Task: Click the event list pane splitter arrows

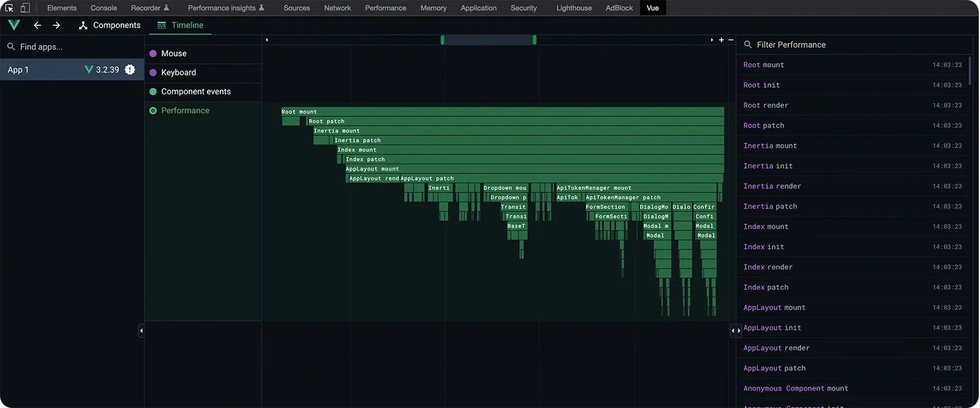Action: pos(736,331)
